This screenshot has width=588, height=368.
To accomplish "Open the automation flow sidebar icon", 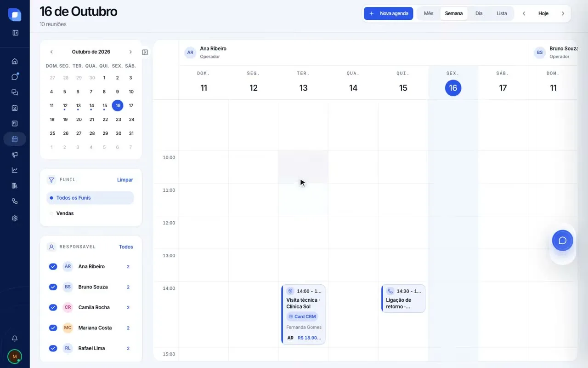I will (15, 201).
